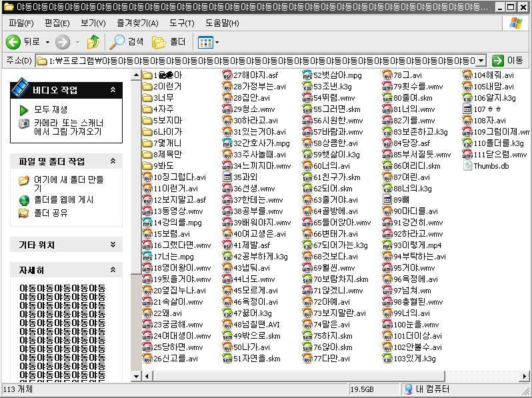
Task: Select the file named 35과외
Action: click(x=245, y=177)
